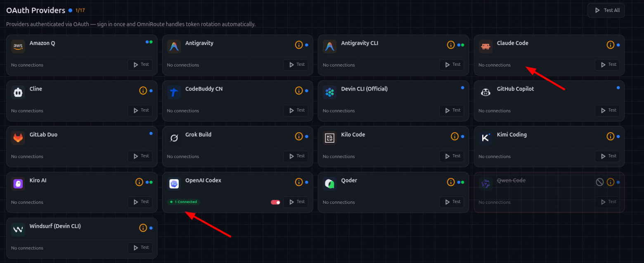Test the Antigravity provider

pos(296,65)
